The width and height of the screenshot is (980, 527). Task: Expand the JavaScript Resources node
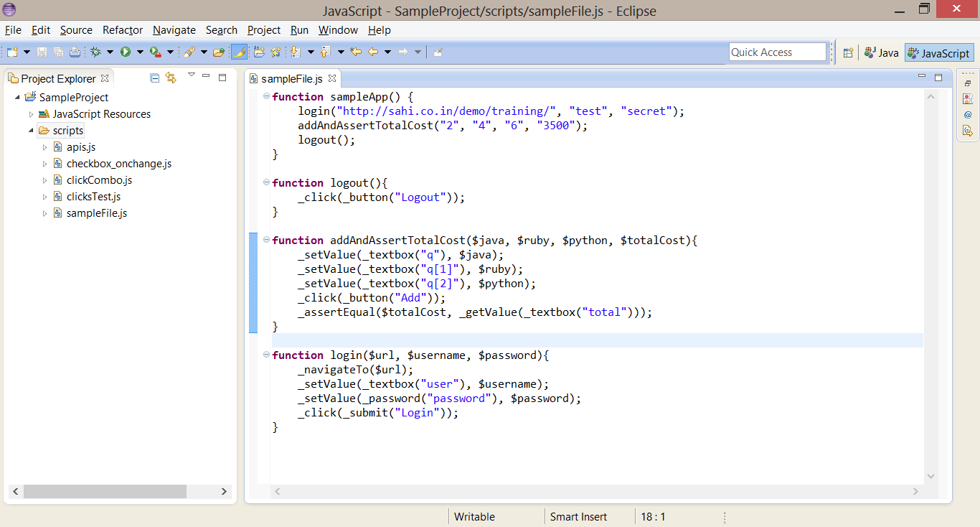(x=31, y=114)
